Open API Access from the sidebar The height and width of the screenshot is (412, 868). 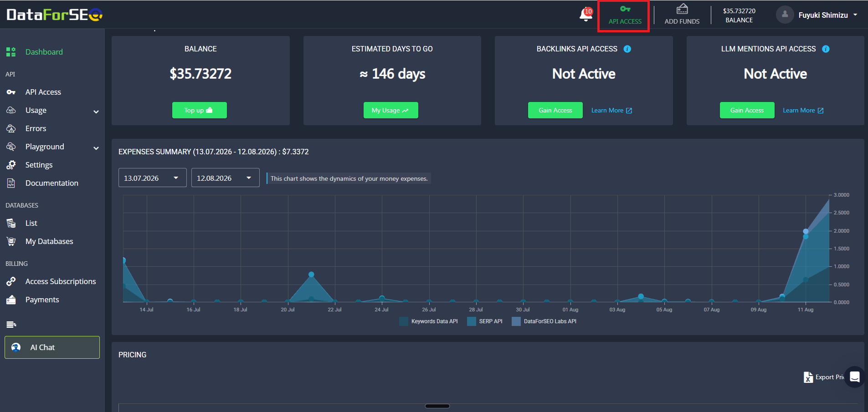coord(43,92)
